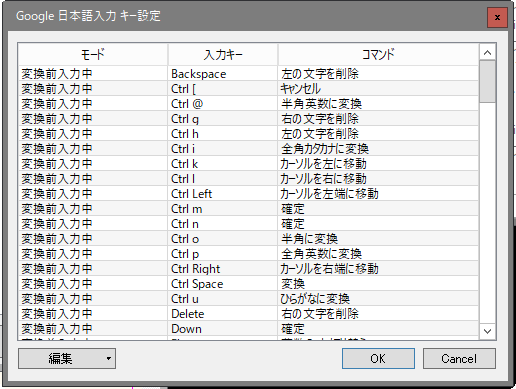Select the Delete key cell
The image size is (516, 389).
point(223,314)
